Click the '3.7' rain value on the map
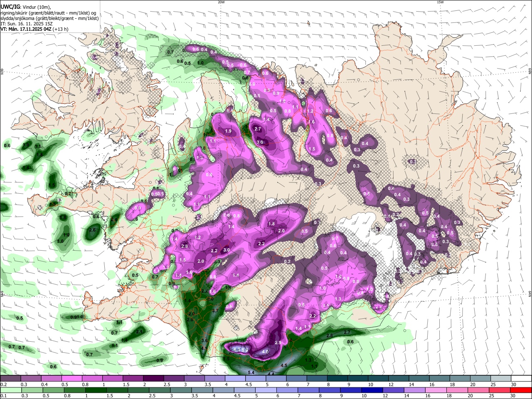Image resolution: width=532 pixels, height=399 pixels. 215,310
